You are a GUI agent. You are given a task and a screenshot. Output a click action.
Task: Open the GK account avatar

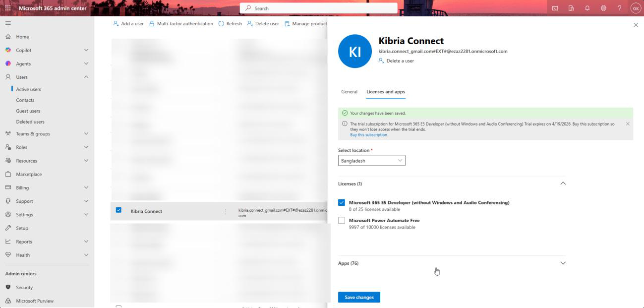pyautogui.click(x=636, y=8)
